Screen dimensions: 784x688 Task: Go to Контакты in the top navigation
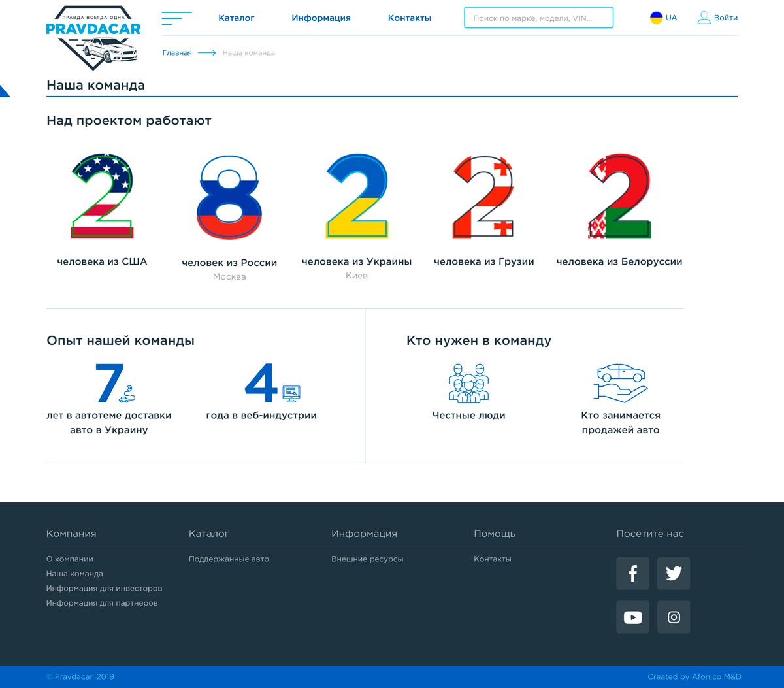click(410, 18)
